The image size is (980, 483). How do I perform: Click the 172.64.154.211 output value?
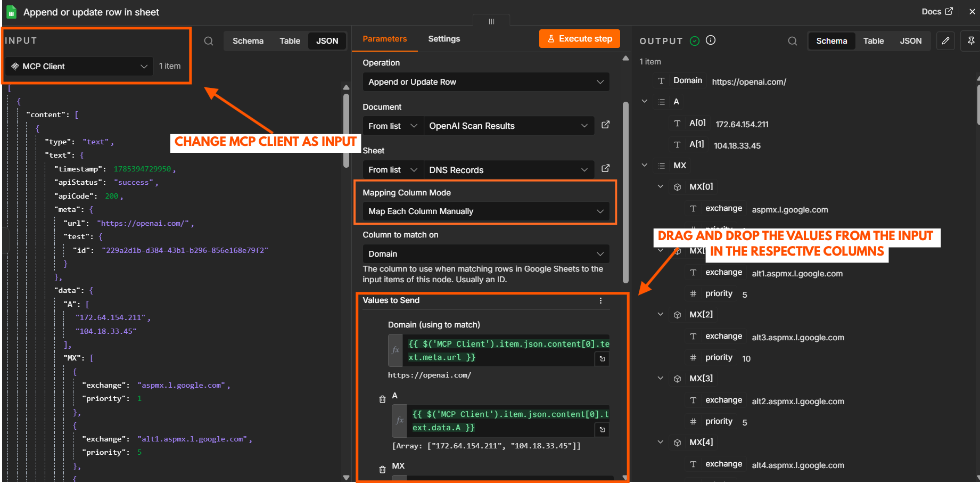tap(742, 125)
